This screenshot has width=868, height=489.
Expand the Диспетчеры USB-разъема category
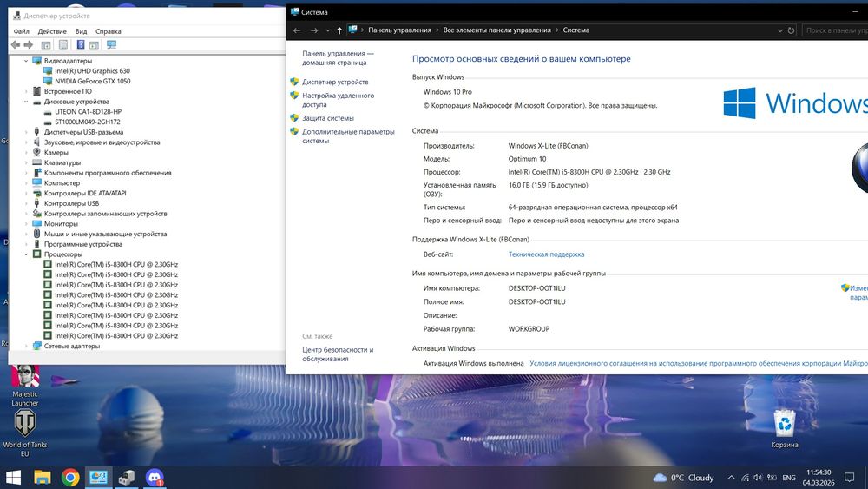26,132
